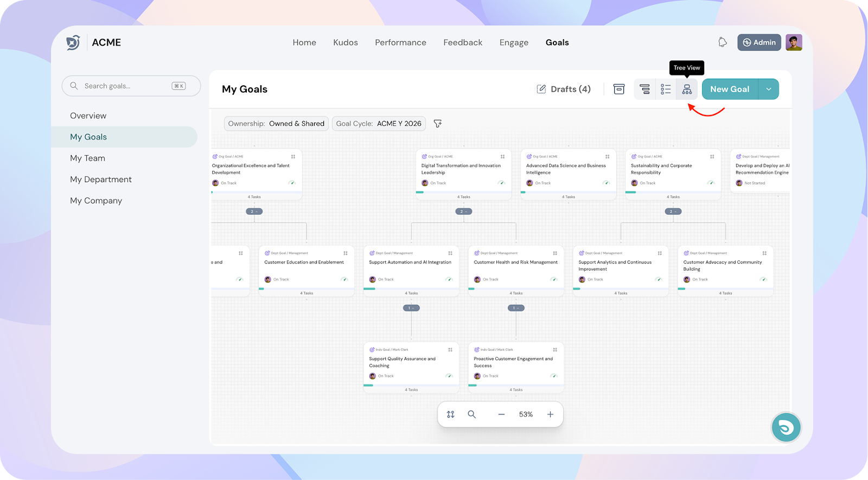
Task: Click Not Started status on AI engine card
Action: (x=755, y=183)
